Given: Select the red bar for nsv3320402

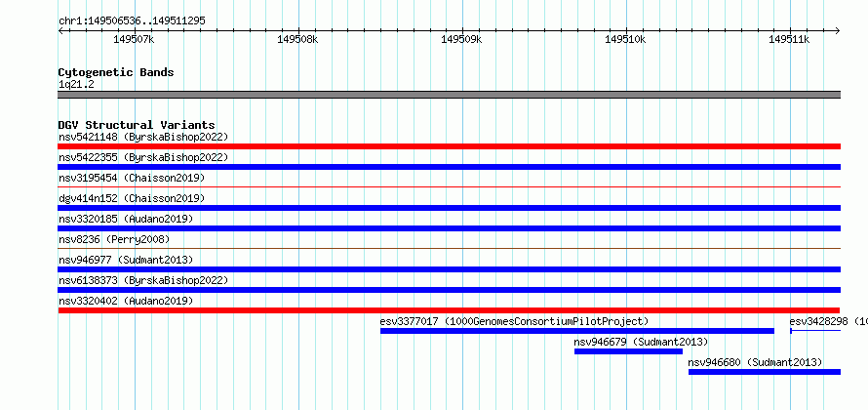Looking at the screenshot, I should point(449,310).
